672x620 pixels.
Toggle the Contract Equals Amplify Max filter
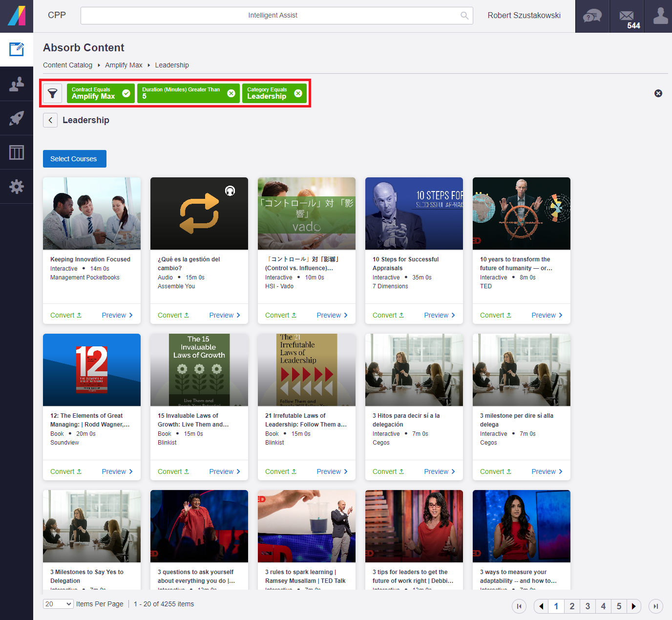126,93
